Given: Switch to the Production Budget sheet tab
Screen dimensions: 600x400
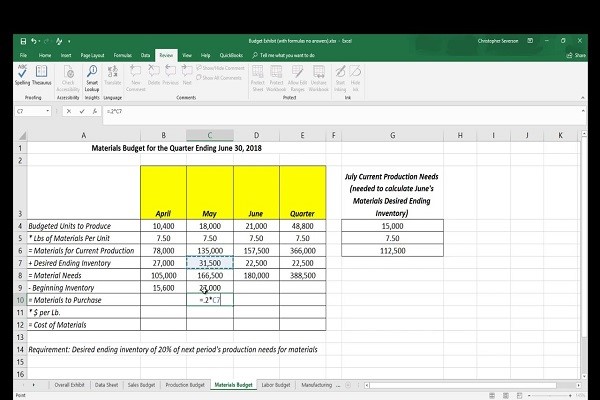Looking at the screenshot, I should click(184, 384).
